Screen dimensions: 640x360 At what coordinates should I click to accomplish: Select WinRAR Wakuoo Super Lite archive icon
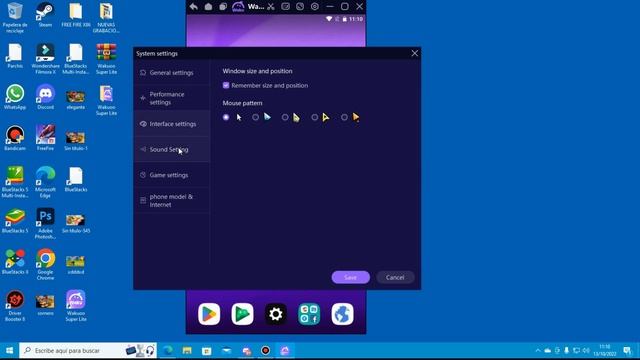107,59
